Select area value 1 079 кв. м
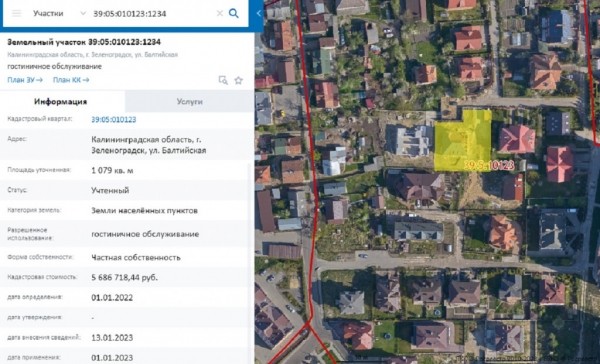The width and height of the screenshot is (600, 364). point(112,170)
